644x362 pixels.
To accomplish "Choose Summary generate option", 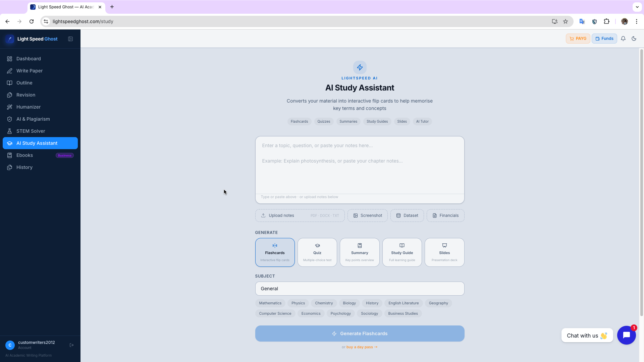I will tap(360, 252).
